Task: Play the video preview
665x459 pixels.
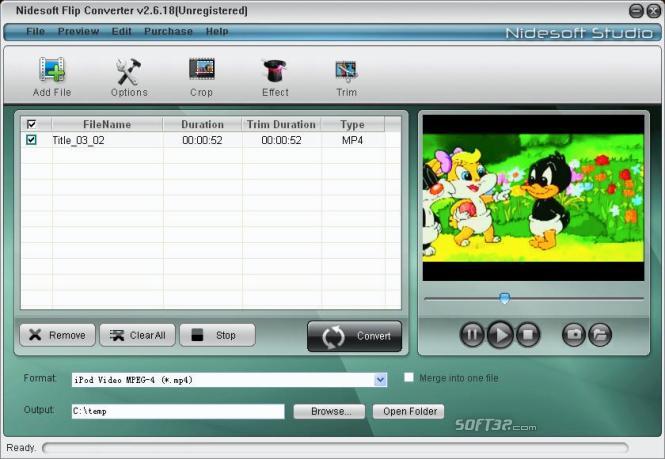Action: pos(500,334)
